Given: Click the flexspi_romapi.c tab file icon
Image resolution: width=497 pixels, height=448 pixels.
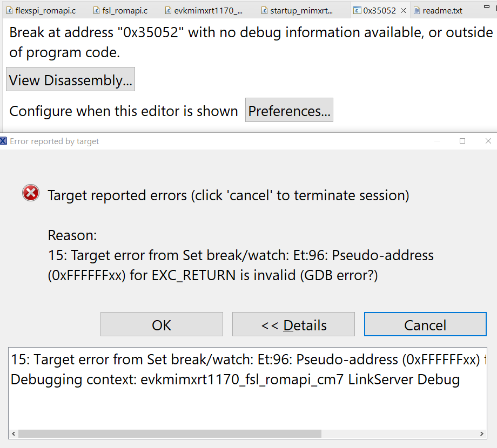Looking at the screenshot, I should (x=9, y=10).
